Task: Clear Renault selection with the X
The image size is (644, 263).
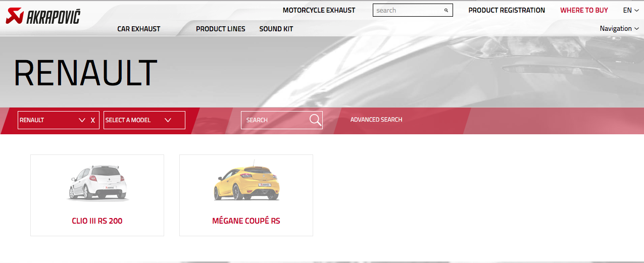Action: click(93, 120)
